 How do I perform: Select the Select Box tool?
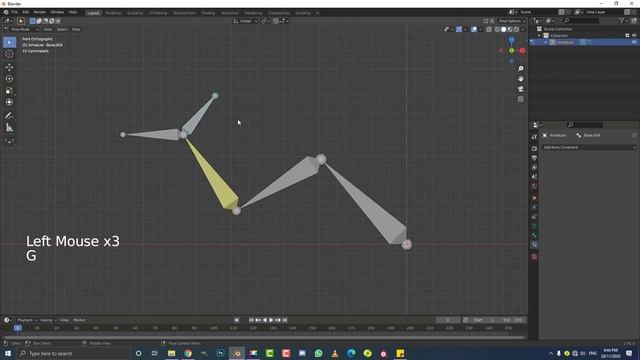tap(9, 42)
